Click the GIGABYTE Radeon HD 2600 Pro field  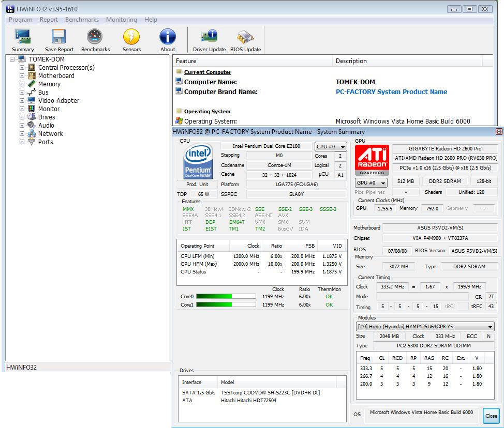pos(445,149)
